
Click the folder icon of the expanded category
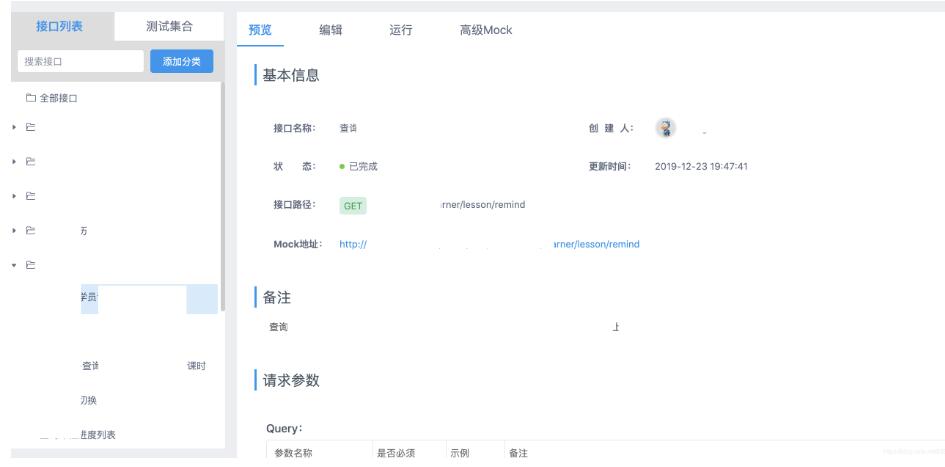[30, 265]
